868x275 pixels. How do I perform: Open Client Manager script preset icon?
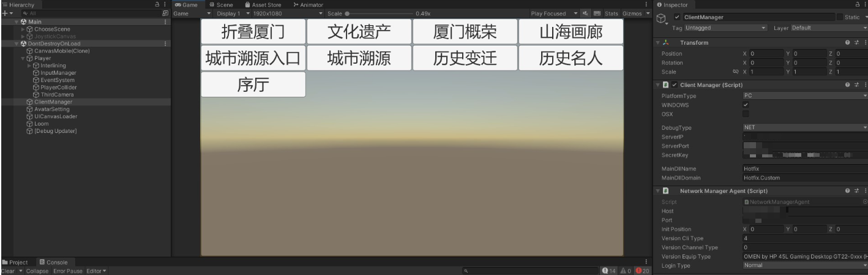coord(856,85)
